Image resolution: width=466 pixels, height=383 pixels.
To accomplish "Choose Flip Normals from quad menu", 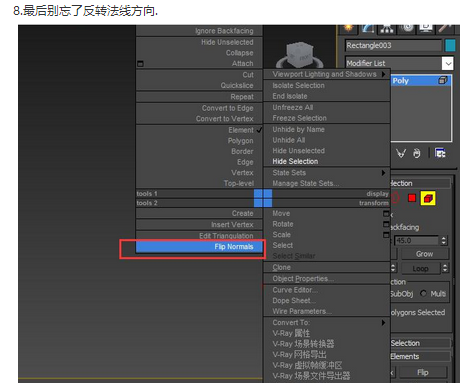I will point(199,247).
